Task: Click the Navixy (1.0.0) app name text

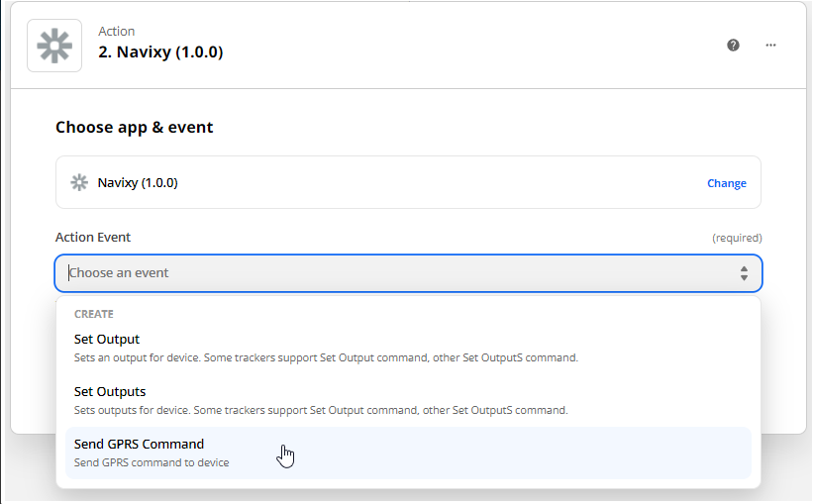Action: coord(138,183)
